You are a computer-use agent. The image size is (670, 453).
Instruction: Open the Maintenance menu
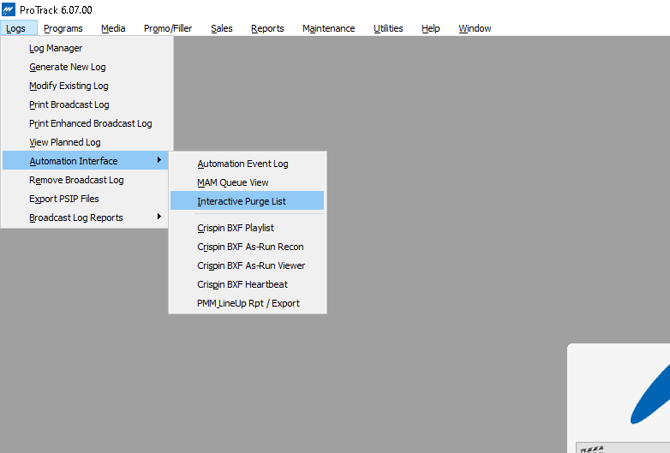pos(329,28)
